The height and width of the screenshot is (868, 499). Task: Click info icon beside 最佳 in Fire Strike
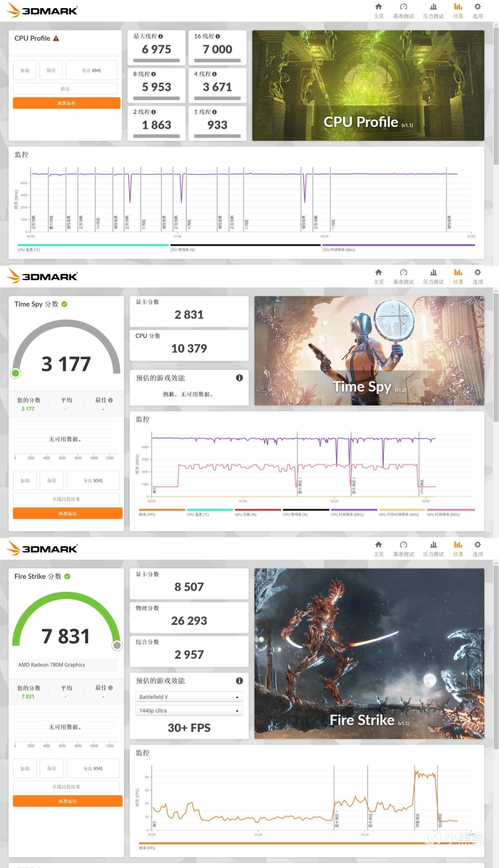coord(111,688)
